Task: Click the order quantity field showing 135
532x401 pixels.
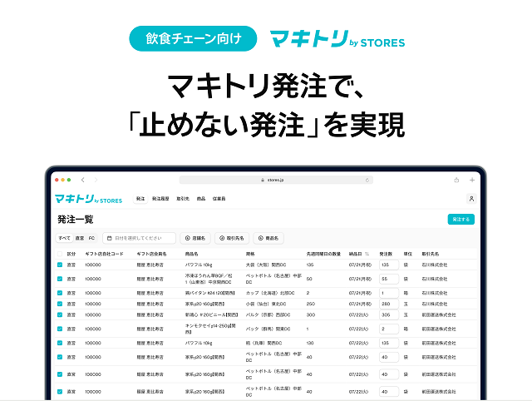Action: click(387, 265)
